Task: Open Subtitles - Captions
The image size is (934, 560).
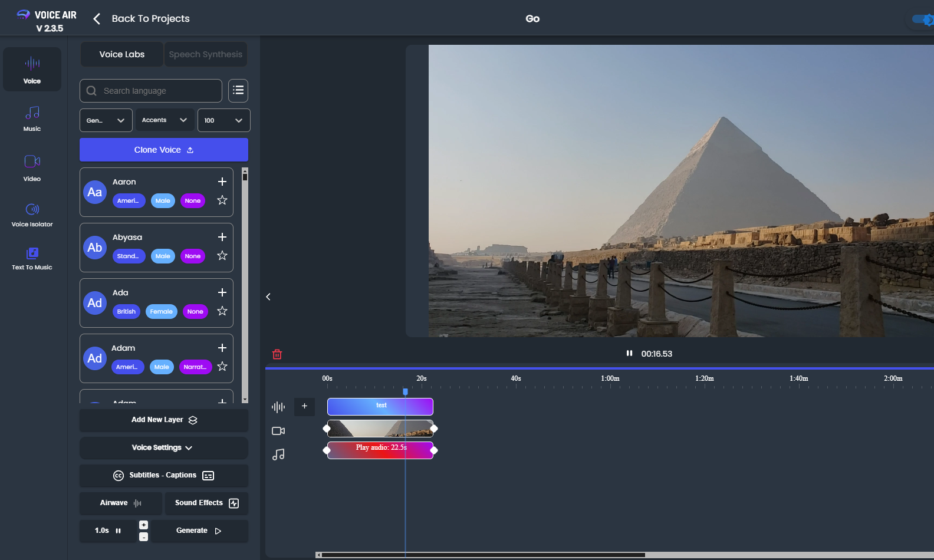Action: [x=163, y=476]
